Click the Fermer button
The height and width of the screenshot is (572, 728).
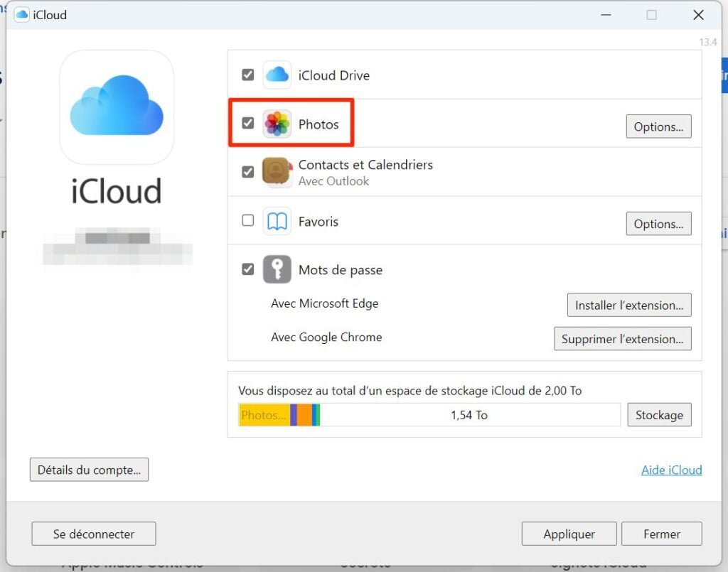point(662,534)
